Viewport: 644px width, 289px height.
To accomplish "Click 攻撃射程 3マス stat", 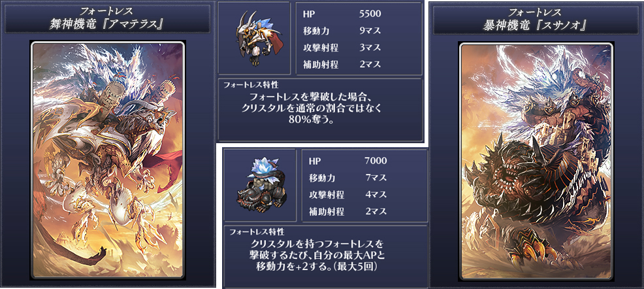I will (x=342, y=47).
